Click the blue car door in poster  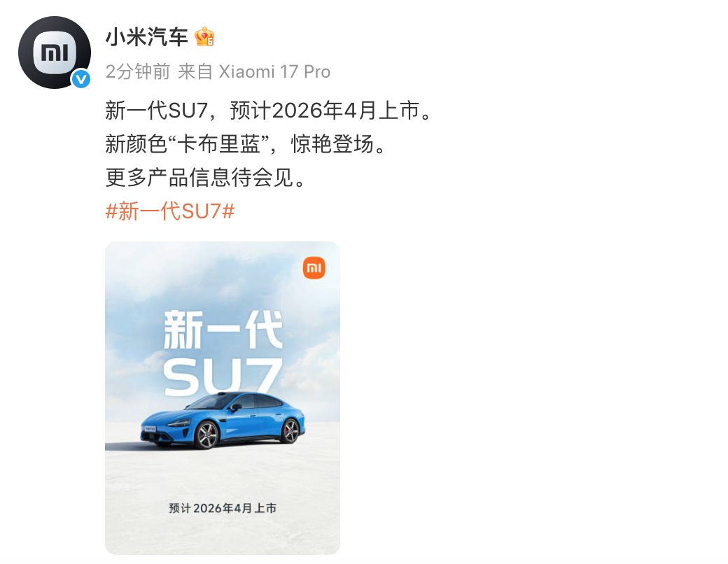pyautogui.click(x=243, y=421)
